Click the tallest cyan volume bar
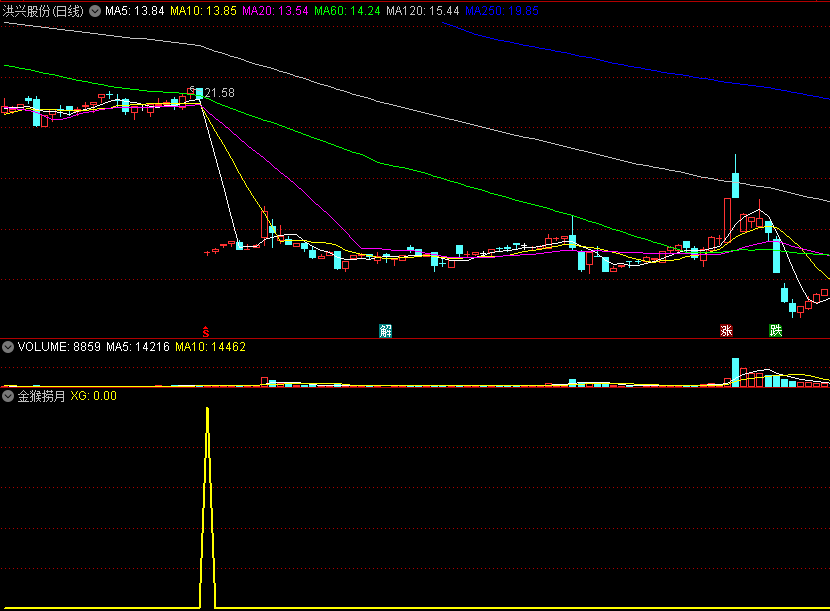This screenshot has height=611, width=830. point(735,372)
